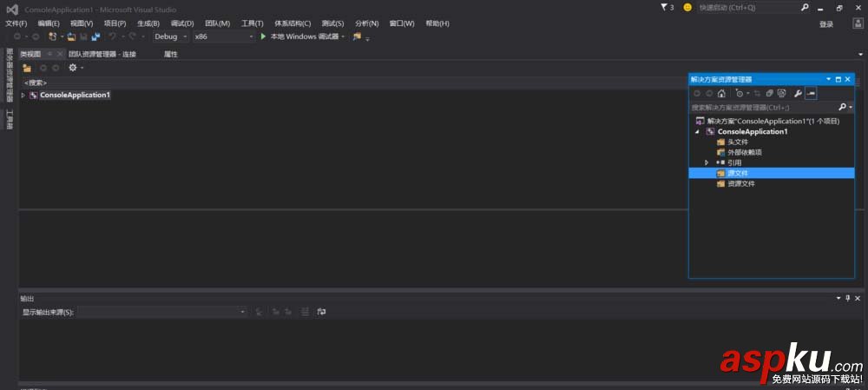Click the open file toolbar icon

(71, 36)
